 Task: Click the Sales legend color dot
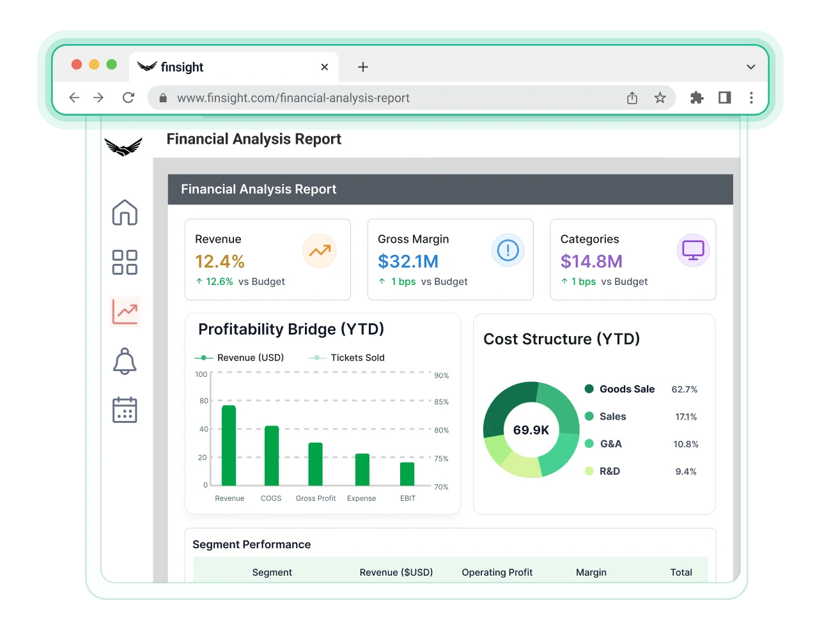[589, 416]
